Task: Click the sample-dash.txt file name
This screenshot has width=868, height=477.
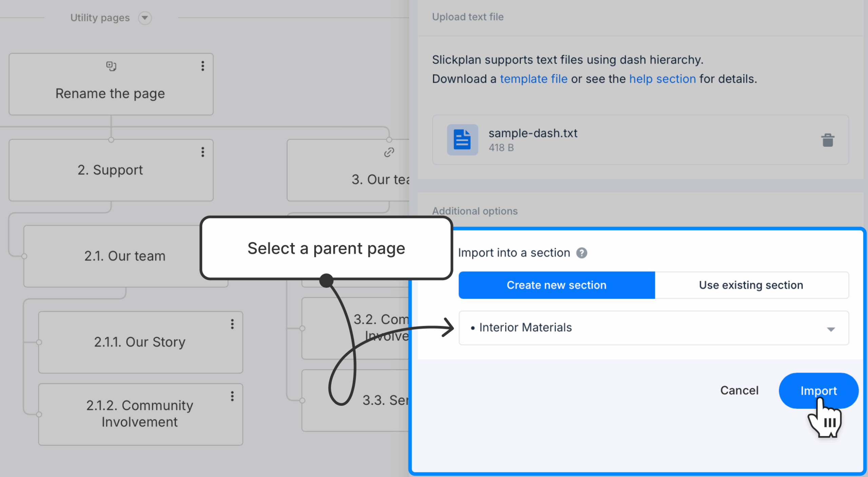Action: pos(533,133)
